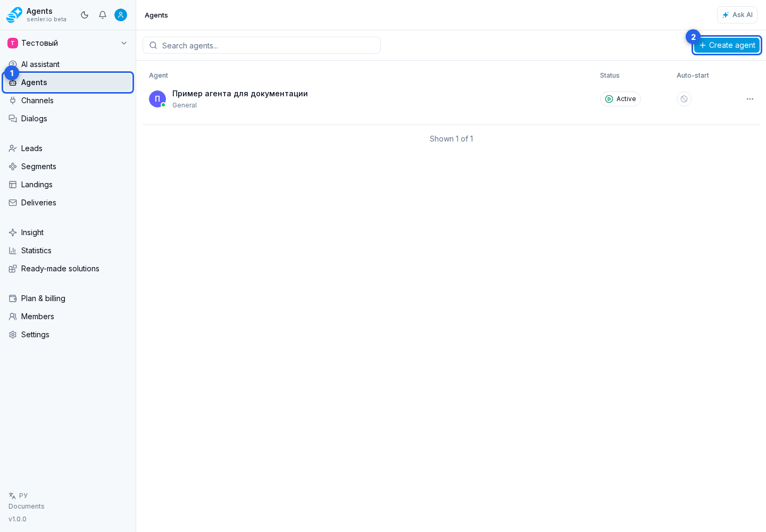Open Insight in the sidebar

[x=68, y=232]
